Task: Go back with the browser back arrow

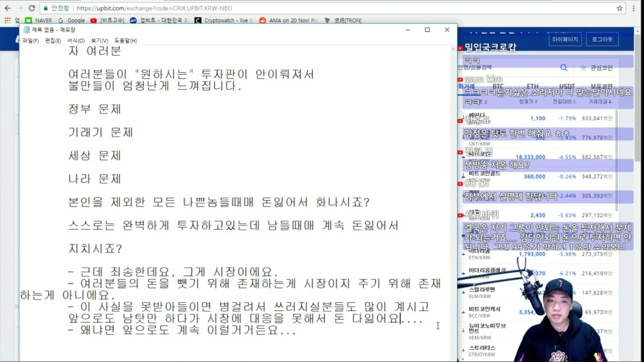Action: click(7, 7)
